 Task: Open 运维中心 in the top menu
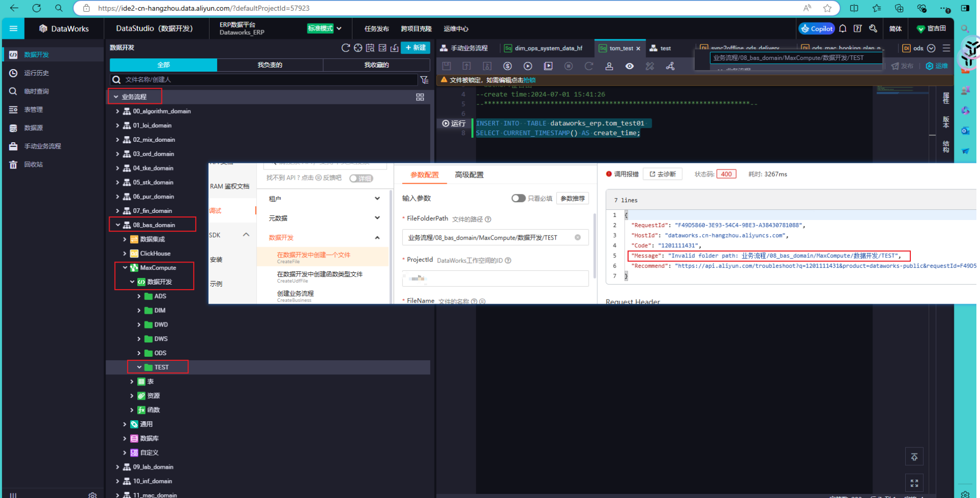pos(456,29)
